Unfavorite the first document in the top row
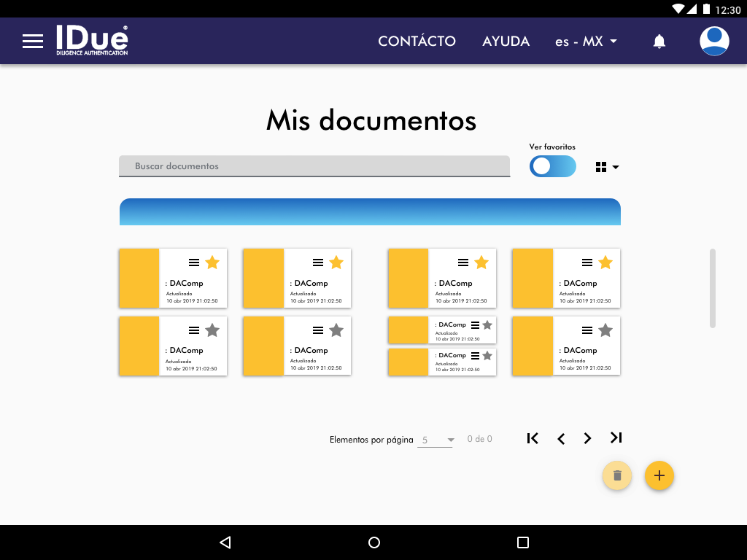Screen dimensions: 747x560 click(x=212, y=262)
